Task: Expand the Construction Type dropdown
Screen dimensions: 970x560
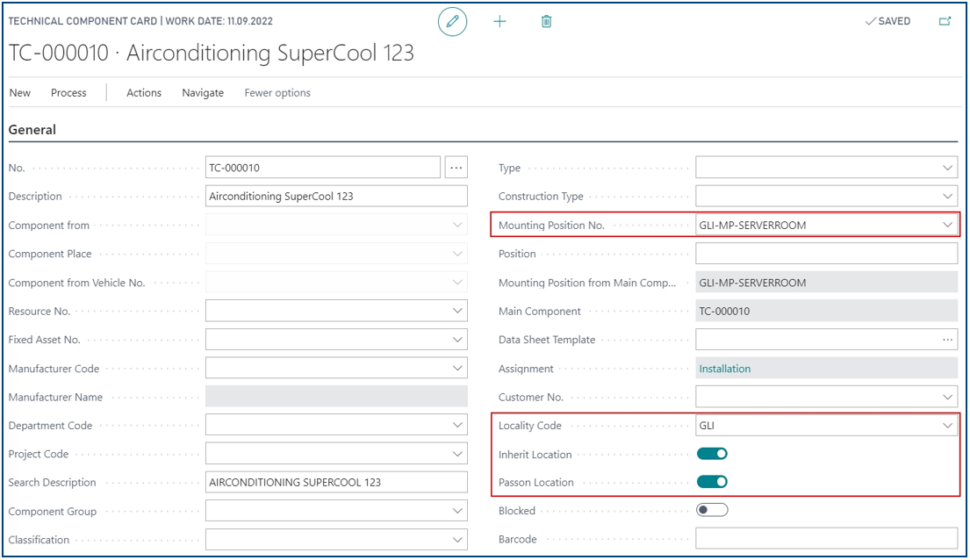Action: tap(947, 196)
